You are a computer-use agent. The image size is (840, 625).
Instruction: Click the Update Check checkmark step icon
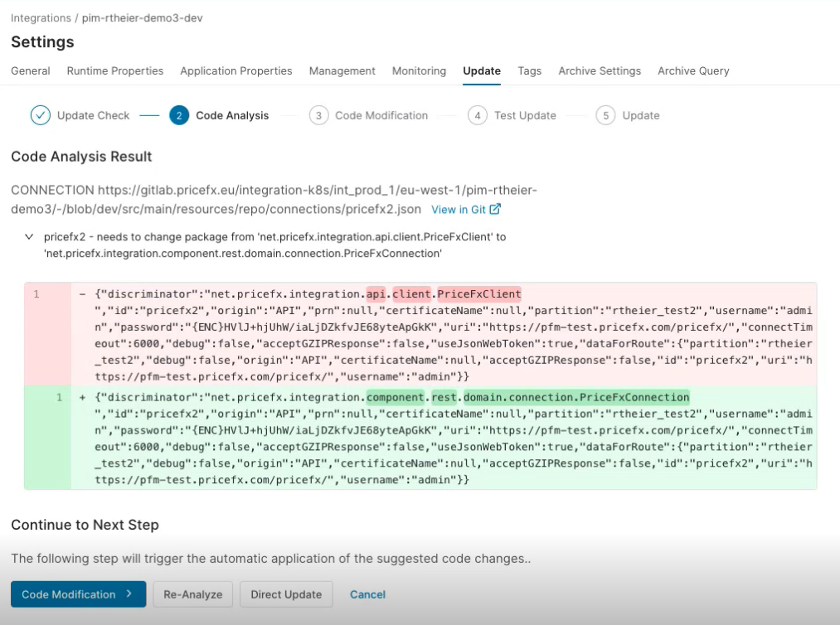click(41, 115)
